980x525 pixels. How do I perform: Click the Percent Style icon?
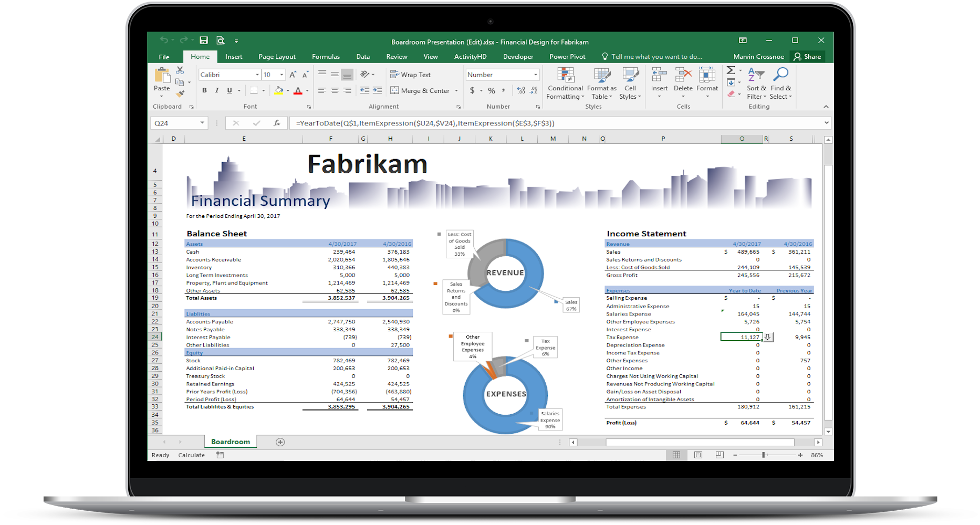[x=492, y=90]
